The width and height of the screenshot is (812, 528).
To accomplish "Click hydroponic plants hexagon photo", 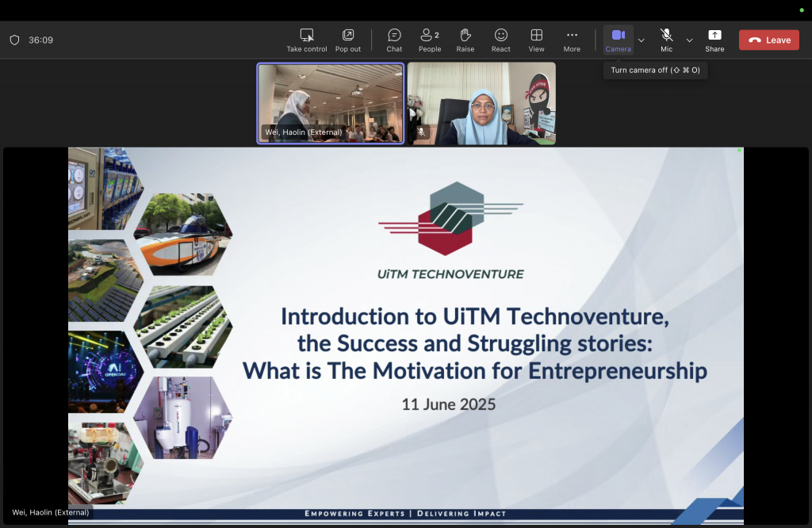I will coord(183,327).
